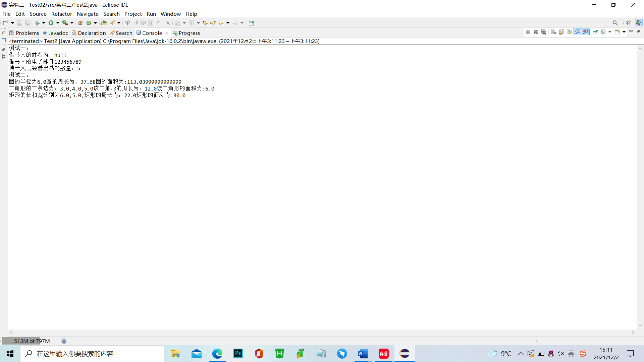The height and width of the screenshot is (362, 644).
Task: Switch to the Progress tab
Action: [x=186, y=33]
